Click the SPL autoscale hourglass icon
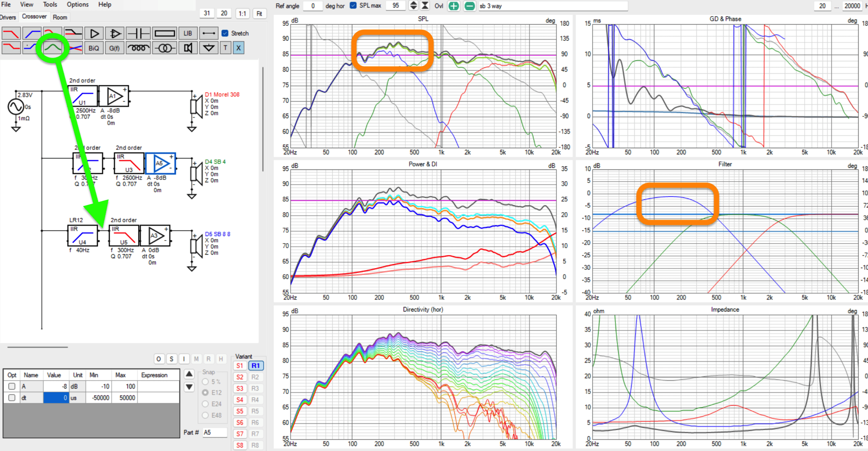Viewport: 868px width, 451px height. pyautogui.click(x=425, y=6)
